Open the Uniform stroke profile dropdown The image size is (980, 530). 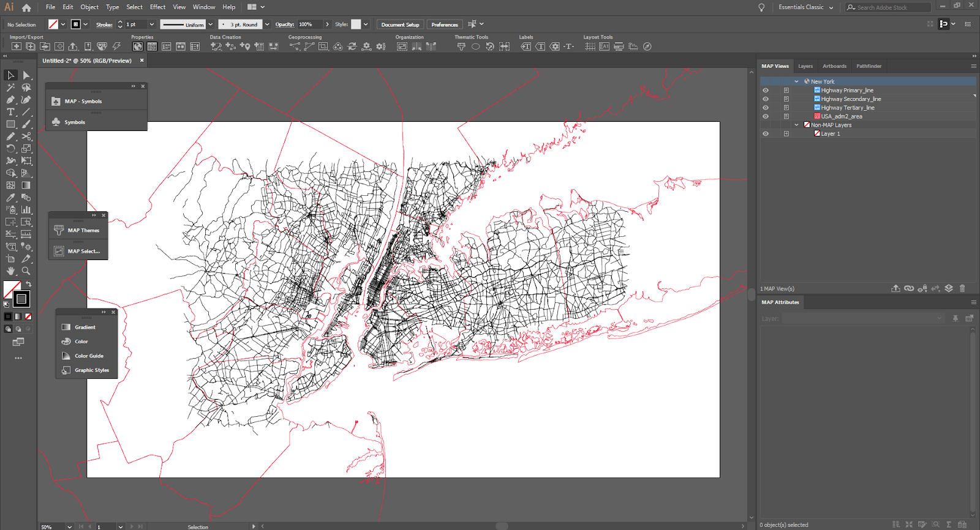(211, 24)
